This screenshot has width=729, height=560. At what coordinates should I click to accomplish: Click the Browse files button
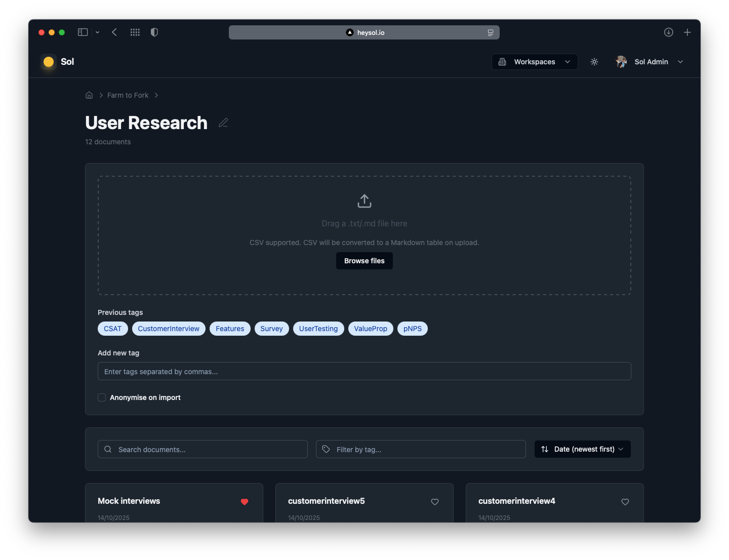click(364, 261)
